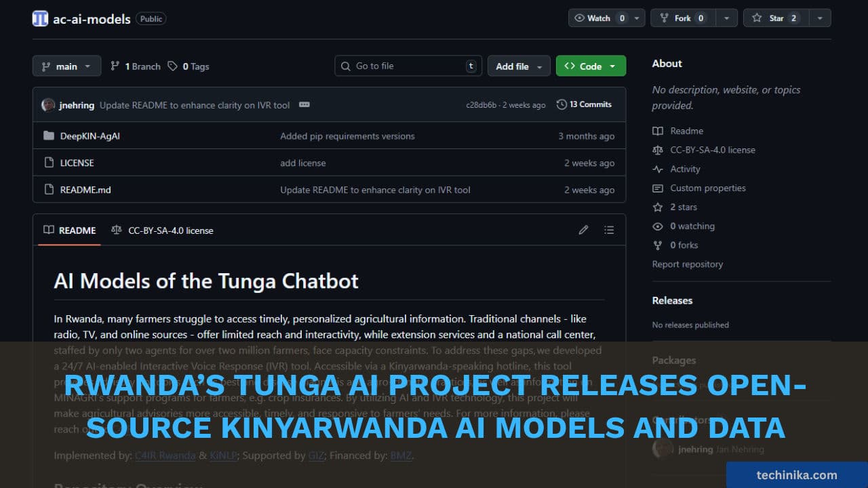Image resolution: width=868 pixels, height=488 pixels.
Task: Open Activity link in About
Action: [x=677, y=169]
